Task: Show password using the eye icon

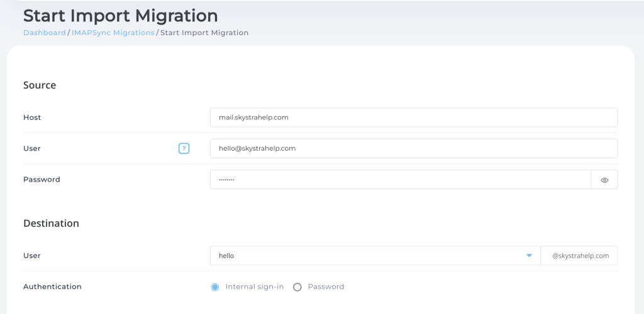Action: pyautogui.click(x=604, y=180)
